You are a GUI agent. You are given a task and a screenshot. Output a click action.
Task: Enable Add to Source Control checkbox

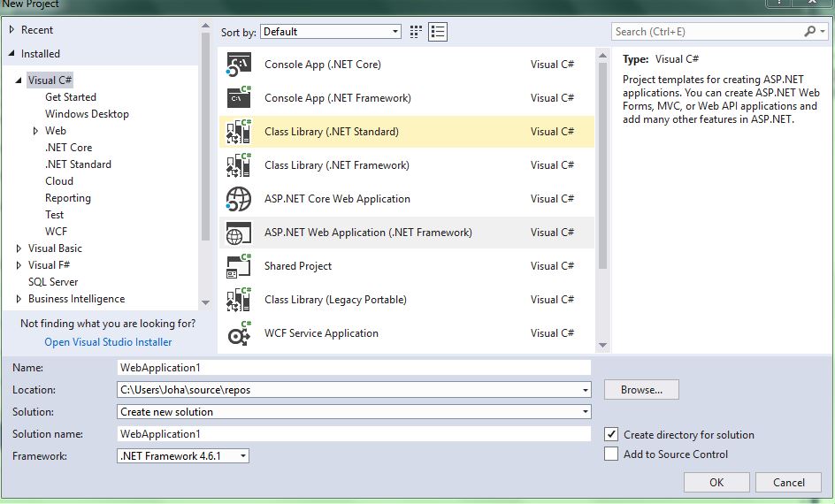611,454
